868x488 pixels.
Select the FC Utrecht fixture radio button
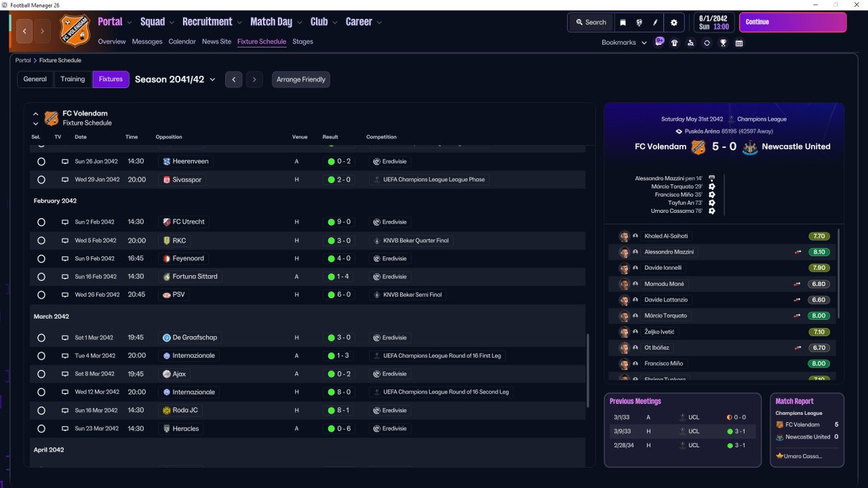(41, 222)
